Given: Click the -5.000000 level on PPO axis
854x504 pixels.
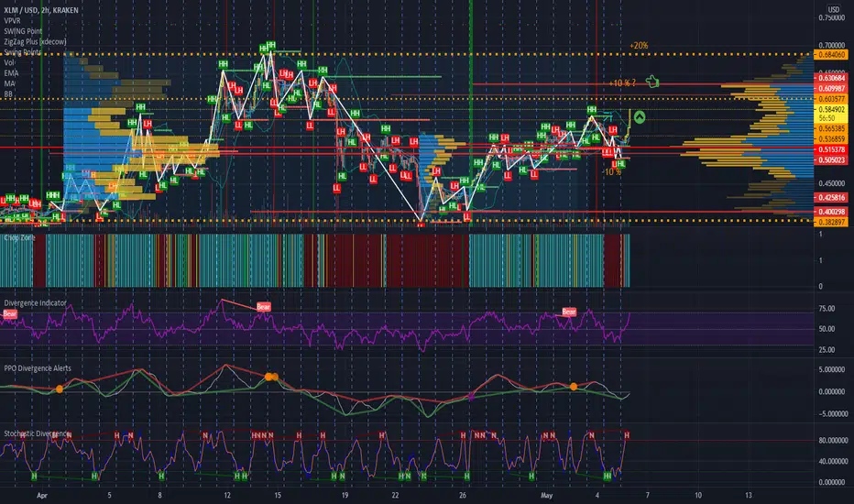Looking at the screenshot, I should coord(832,413).
